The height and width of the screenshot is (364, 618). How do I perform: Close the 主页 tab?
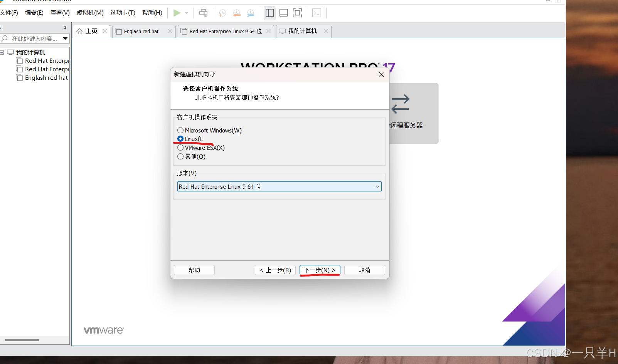(x=104, y=31)
